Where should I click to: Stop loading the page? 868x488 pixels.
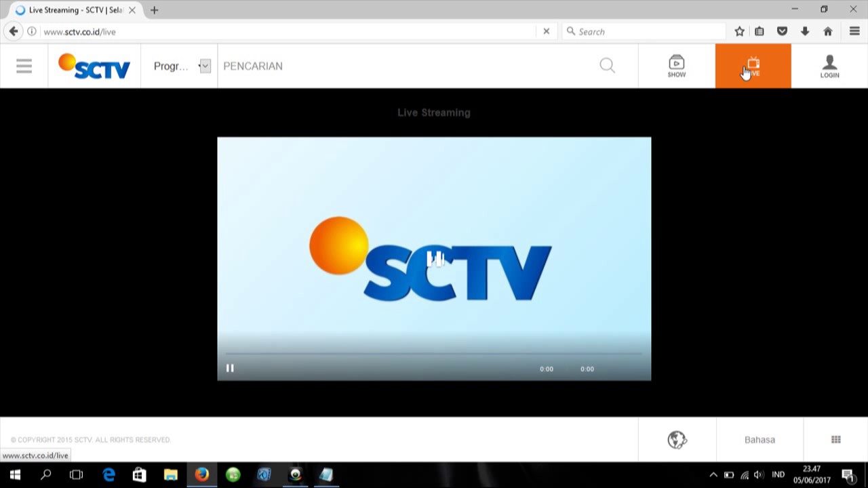pos(546,31)
